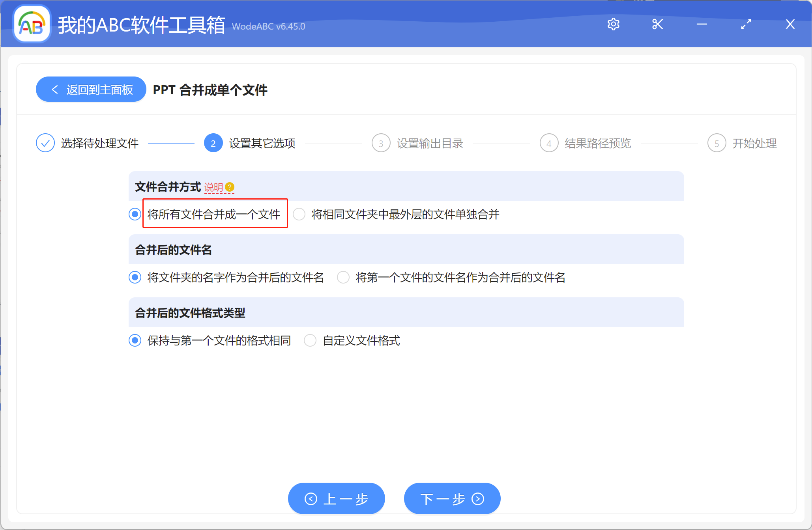Click the step 2 circle indicator
Image resolution: width=812 pixels, height=530 pixels.
(x=213, y=143)
